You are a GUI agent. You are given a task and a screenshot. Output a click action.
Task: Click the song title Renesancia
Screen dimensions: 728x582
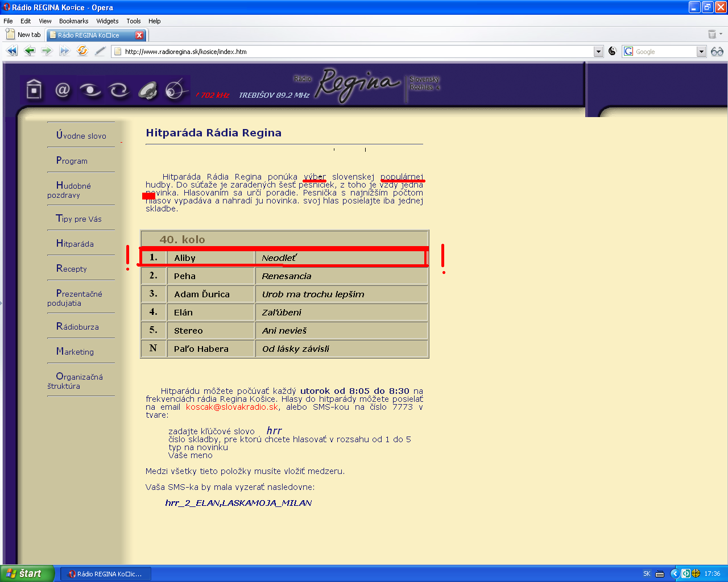click(x=287, y=276)
